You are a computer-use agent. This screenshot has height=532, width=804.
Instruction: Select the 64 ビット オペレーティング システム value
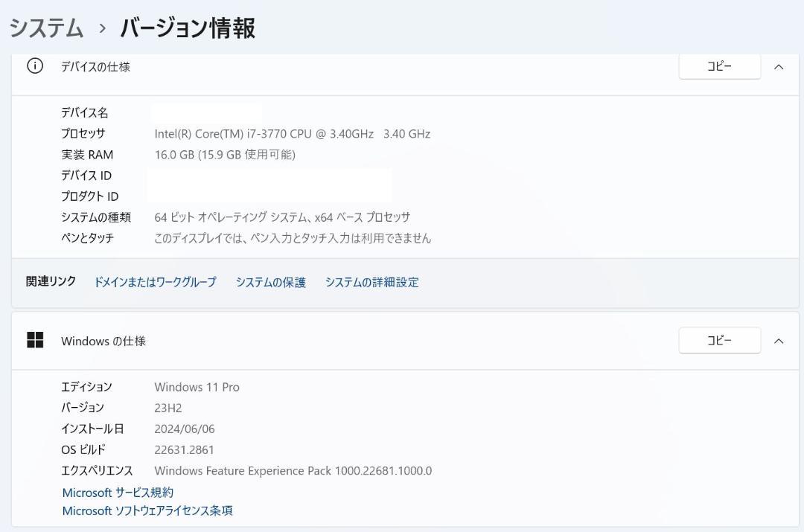(x=283, y=217)
